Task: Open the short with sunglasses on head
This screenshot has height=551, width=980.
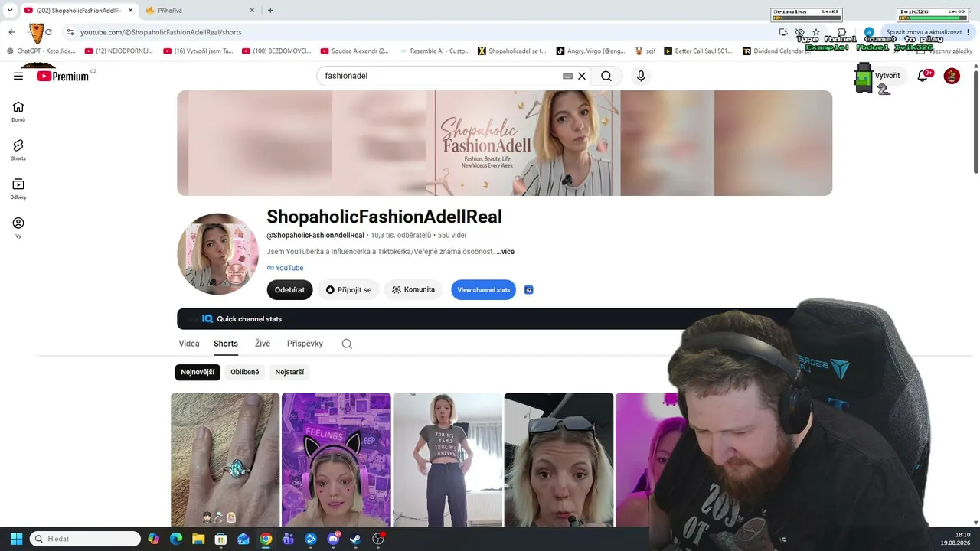Action: [559, 459]
